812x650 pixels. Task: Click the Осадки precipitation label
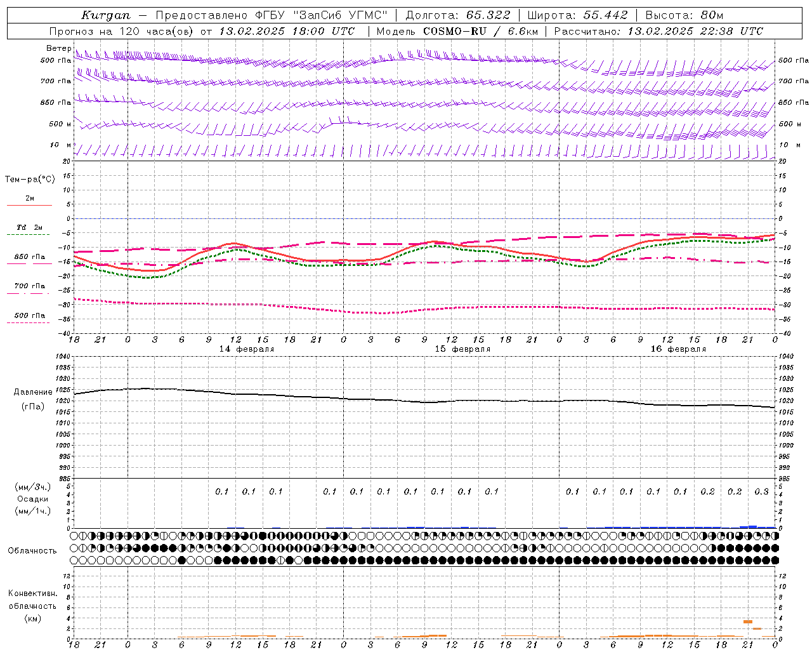tap(33, 499)
